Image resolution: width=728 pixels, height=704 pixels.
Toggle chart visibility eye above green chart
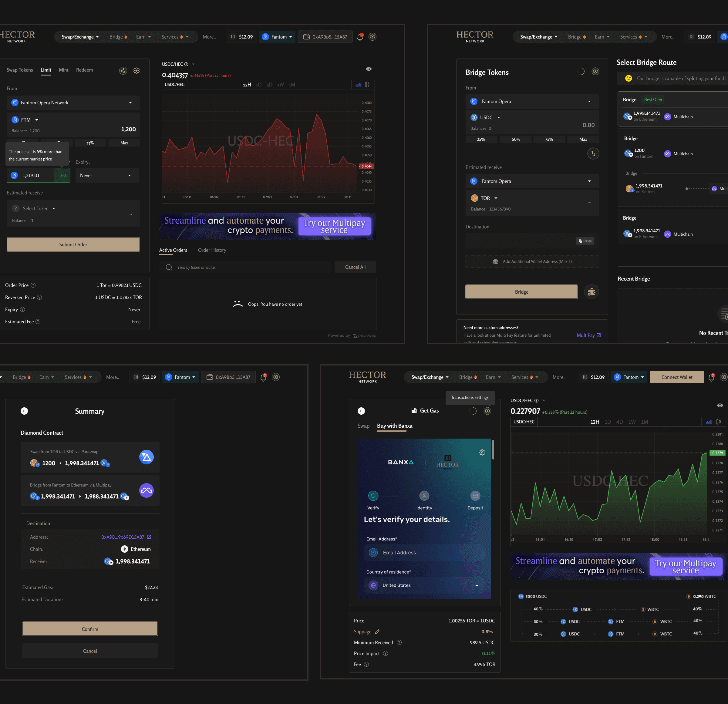click(720, 405)
